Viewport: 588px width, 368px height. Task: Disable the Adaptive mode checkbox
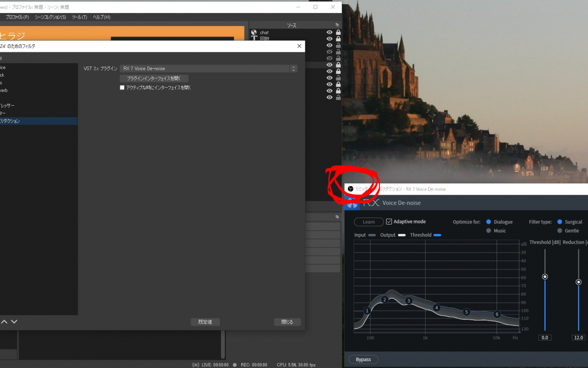[x=389, y=222]
